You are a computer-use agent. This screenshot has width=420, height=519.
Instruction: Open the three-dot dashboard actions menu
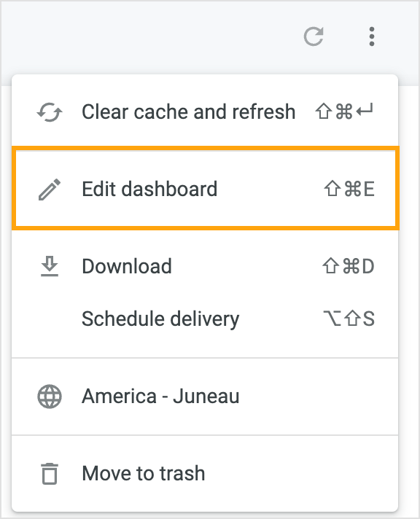pos(372,36)
